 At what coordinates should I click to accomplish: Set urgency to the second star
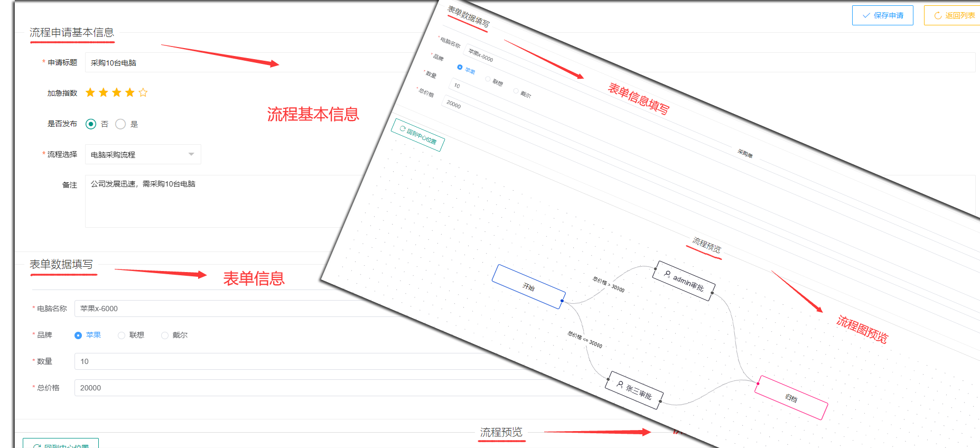coord(104,92)
